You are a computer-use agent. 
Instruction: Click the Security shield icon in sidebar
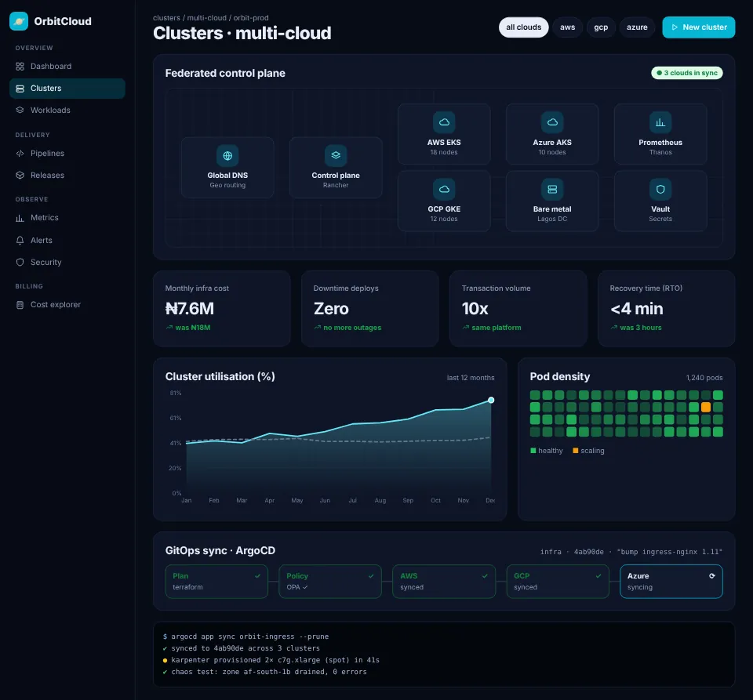[x=20, y=262]
